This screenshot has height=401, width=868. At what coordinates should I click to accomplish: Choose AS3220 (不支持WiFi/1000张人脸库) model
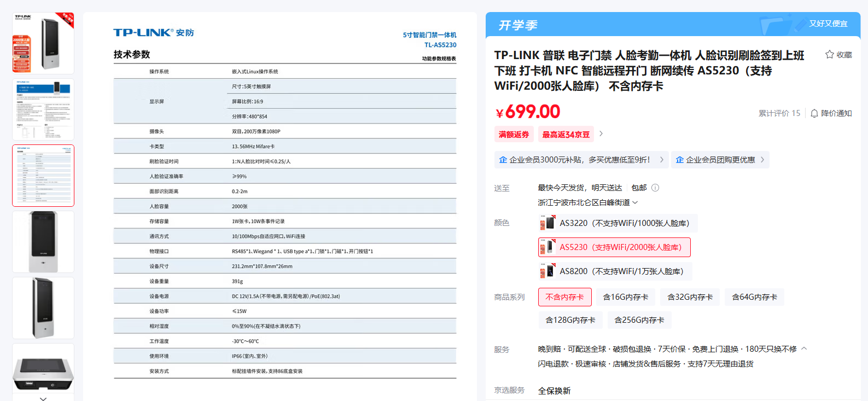(617, 223)
